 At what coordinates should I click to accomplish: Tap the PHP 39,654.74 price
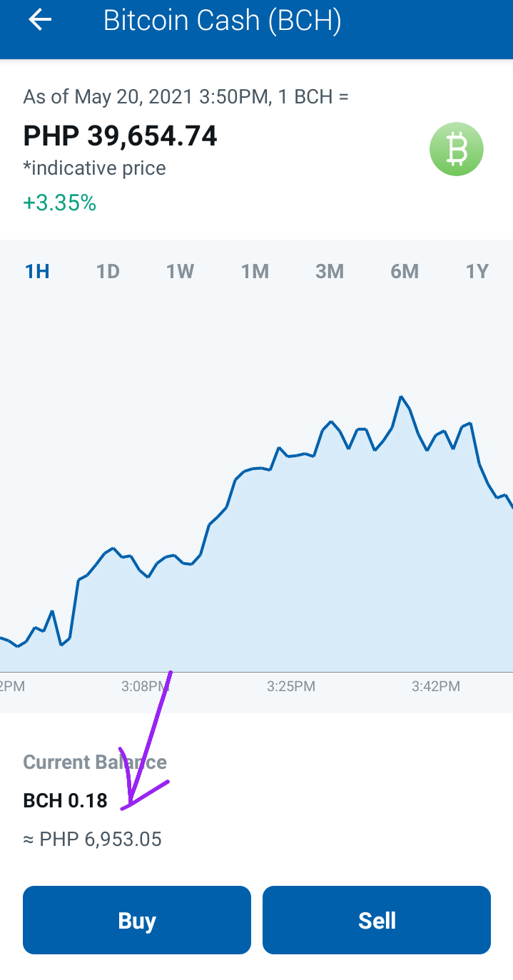pyautogui.click(x=121, y=136)
